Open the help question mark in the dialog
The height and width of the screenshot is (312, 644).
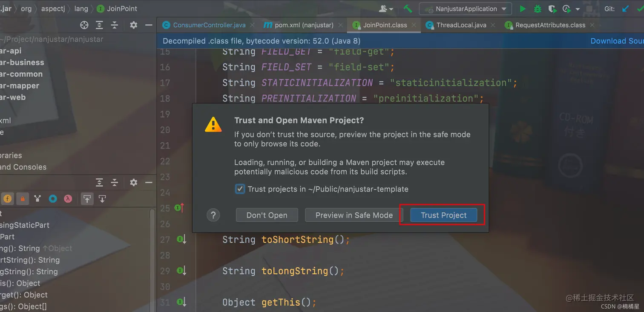click(213, 215)
